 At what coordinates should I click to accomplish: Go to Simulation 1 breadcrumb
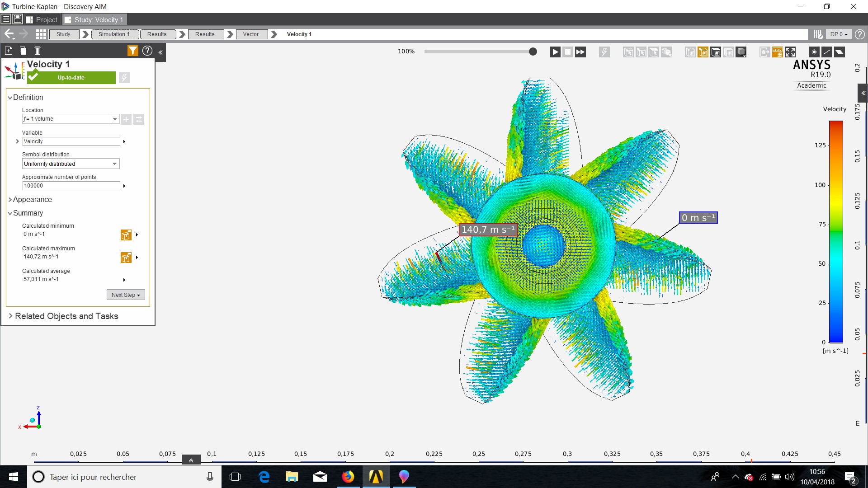114,34
